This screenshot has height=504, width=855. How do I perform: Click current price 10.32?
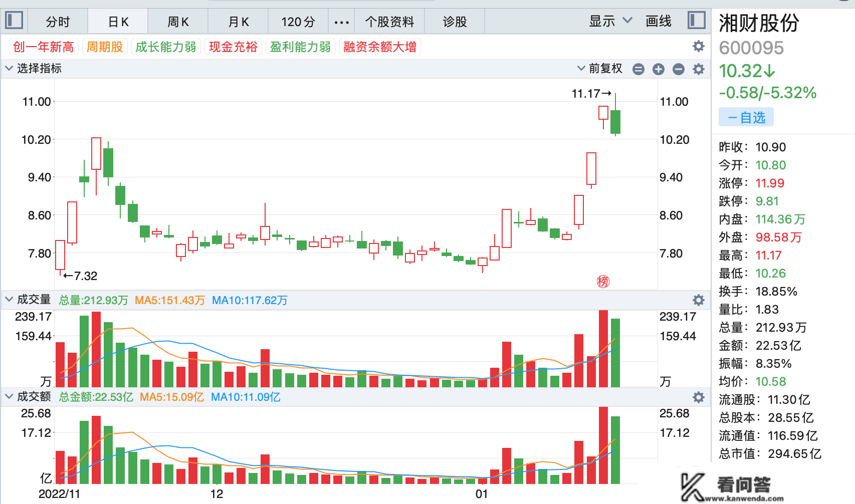747,71
